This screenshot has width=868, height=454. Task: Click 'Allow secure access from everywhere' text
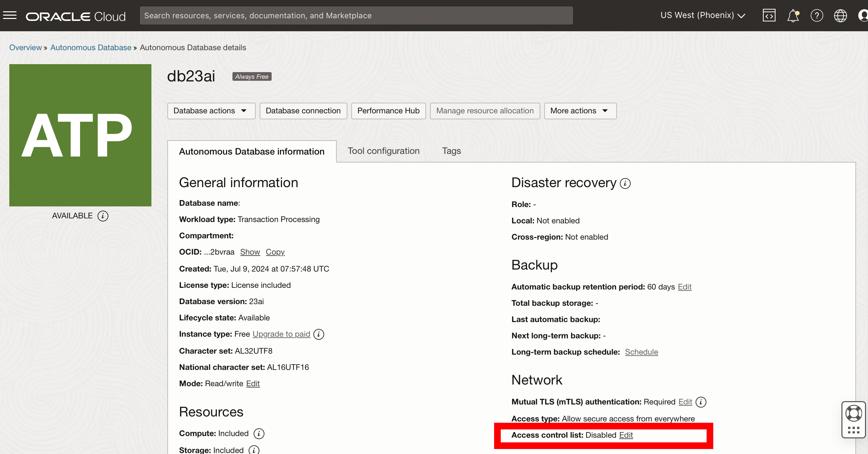(628, 418)
